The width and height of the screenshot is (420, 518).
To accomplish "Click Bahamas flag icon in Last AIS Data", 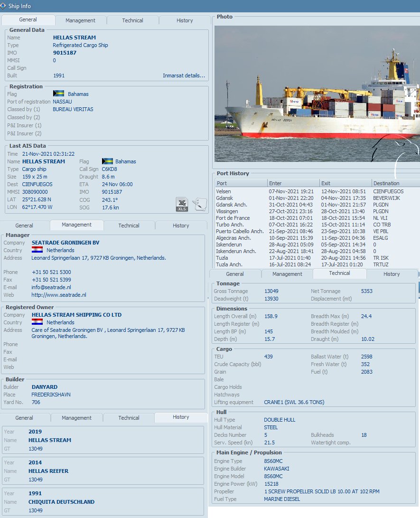I will 107,161.
